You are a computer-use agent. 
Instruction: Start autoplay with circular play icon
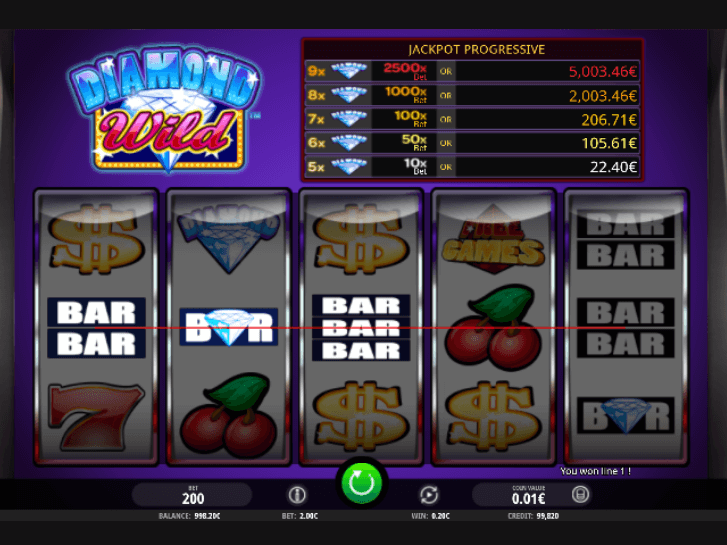point(429,495)
